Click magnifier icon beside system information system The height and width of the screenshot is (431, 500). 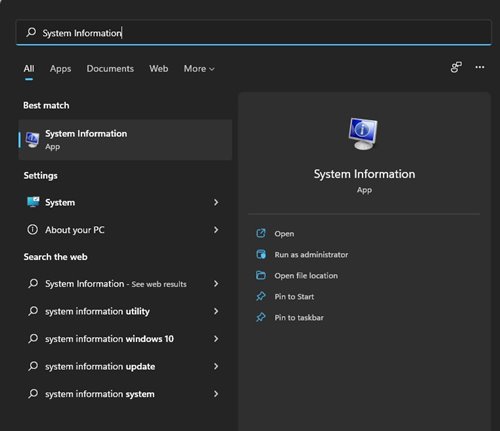tap(33, 394)
